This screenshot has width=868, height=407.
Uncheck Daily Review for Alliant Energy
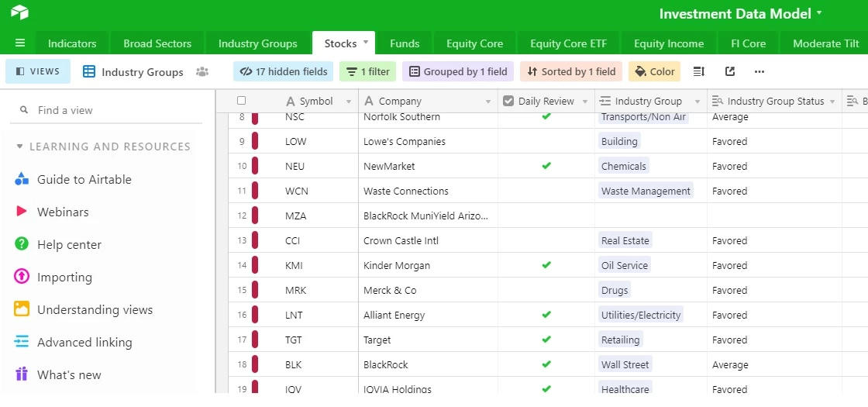(x=546, y=315)
